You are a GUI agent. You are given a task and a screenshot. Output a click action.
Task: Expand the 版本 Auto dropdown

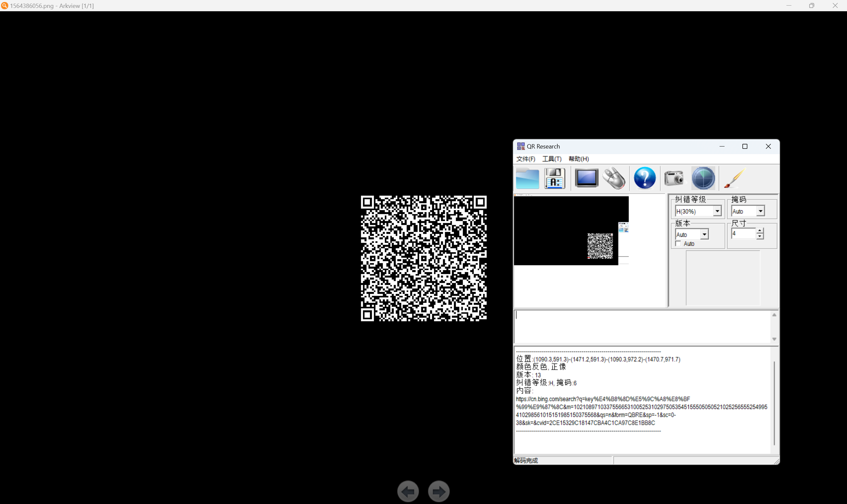(x=704, y=234)
